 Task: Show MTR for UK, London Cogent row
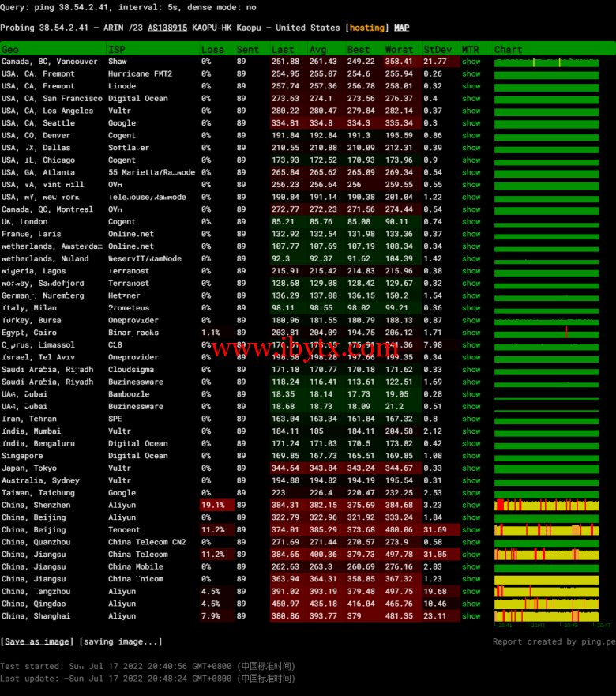(471, 222)
